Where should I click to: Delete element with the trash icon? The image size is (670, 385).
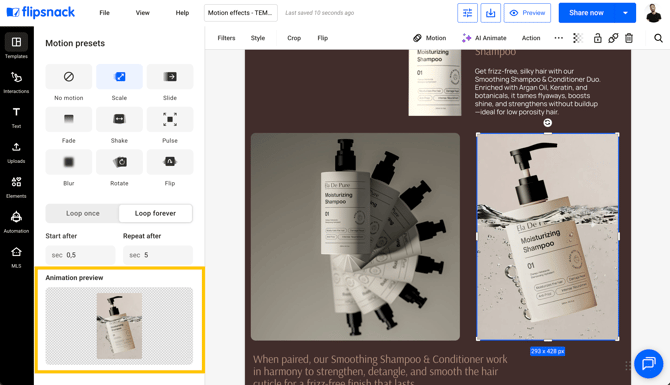coord(629,38)
